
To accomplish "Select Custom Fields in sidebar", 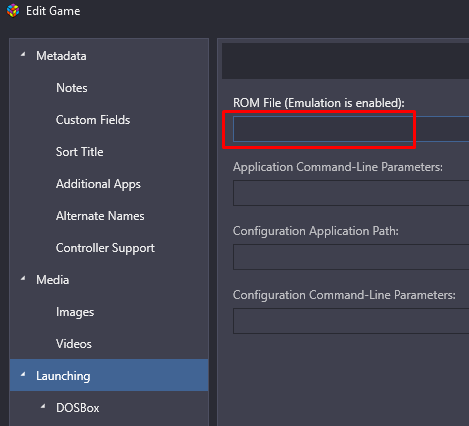I will (x=93, y=120).
